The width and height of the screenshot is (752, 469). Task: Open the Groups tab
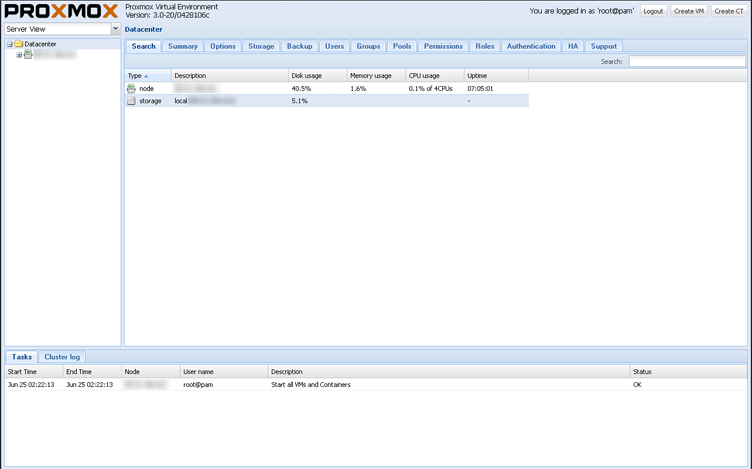(x=368, y=46)
